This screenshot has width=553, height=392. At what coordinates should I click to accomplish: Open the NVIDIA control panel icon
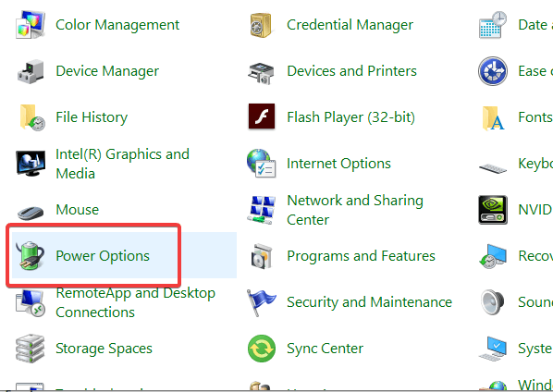pos(493,210)
